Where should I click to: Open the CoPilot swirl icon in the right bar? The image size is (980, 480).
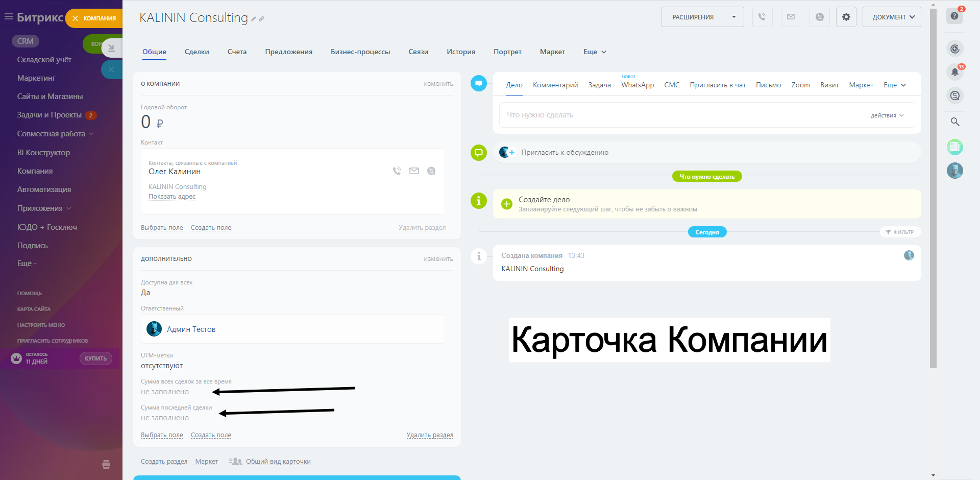pyautogui.click(x=954, y=49)
